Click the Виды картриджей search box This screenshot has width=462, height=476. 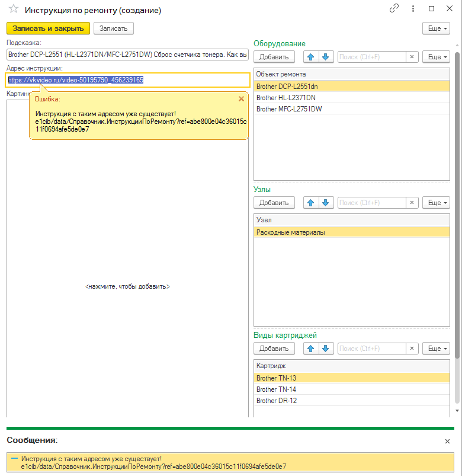point(372,349)
